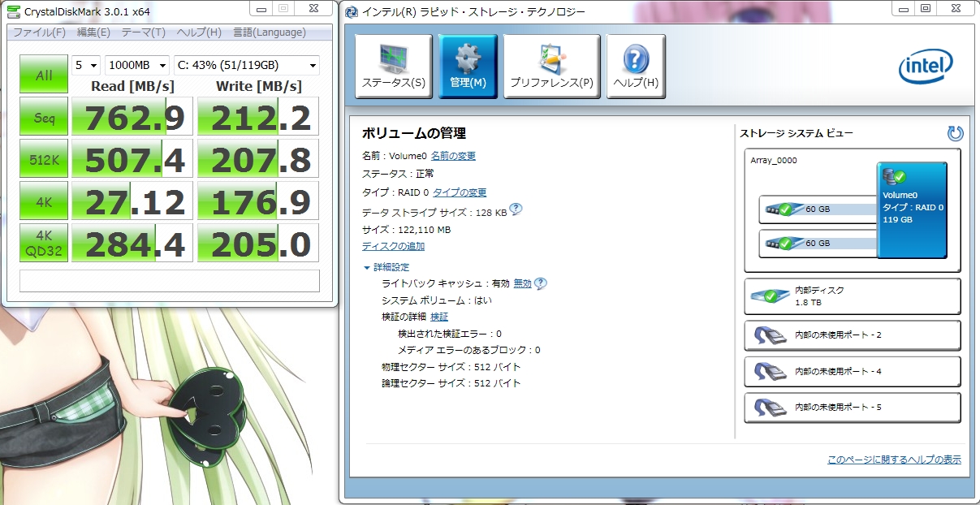Select the 4K QD32 write value 205.0
This screenshot has width=980, height=505.
click(x=258, y=244)
